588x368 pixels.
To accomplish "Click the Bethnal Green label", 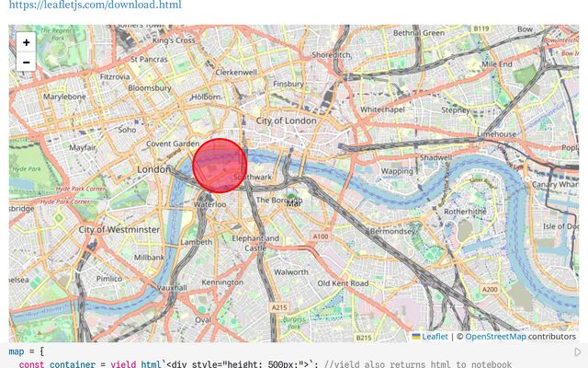I will (x=419, y=33).
